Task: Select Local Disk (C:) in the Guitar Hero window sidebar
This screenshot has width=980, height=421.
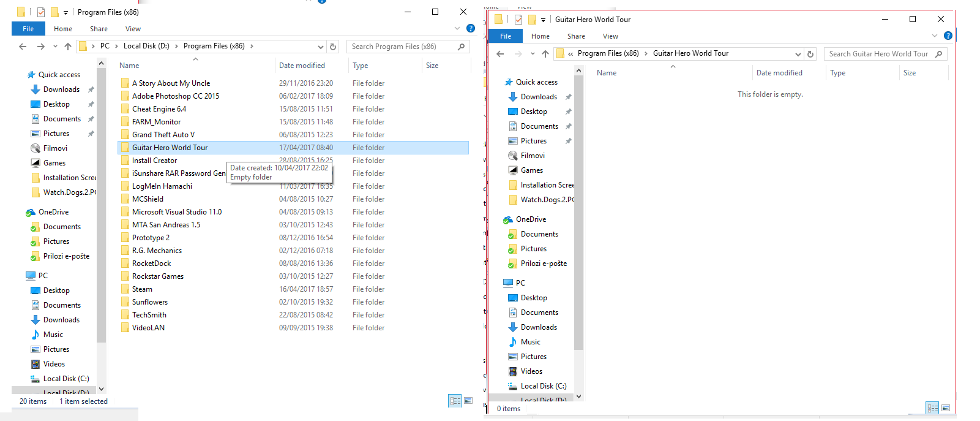Action: click(544, 386)
